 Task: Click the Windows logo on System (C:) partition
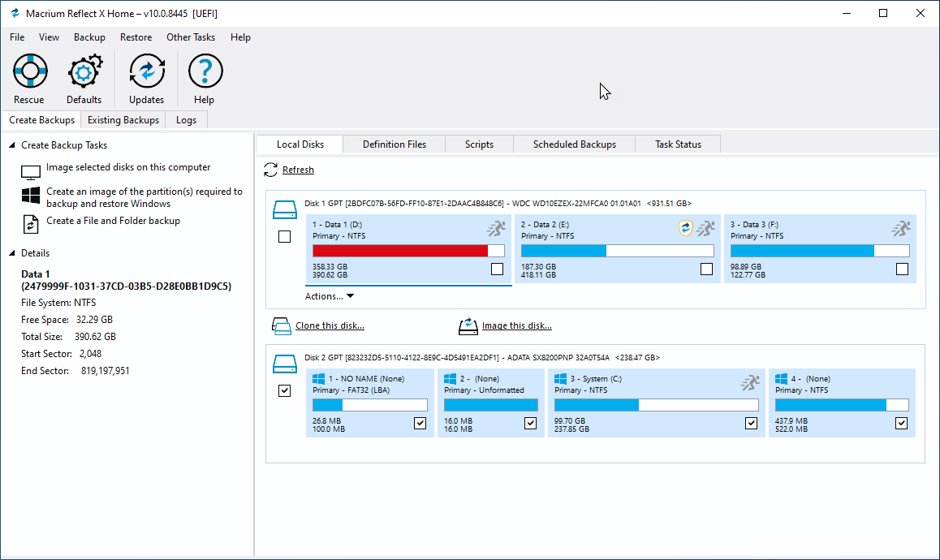point(561,378)
